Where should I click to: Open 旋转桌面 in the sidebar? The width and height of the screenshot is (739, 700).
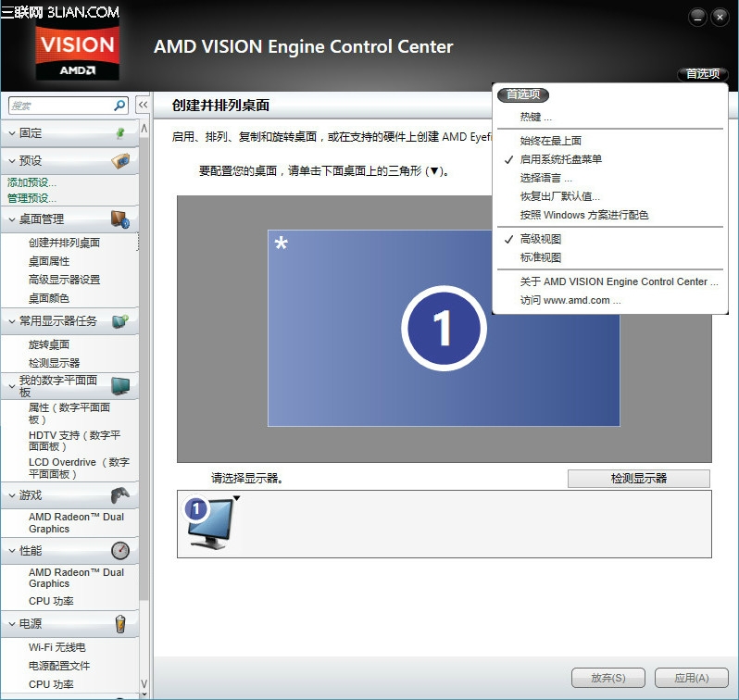49,344
